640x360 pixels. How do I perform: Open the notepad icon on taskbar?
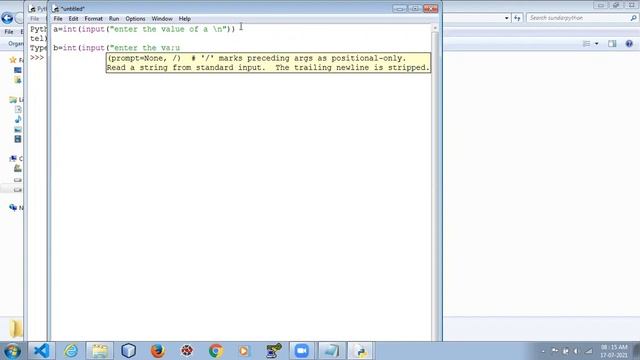331,351
